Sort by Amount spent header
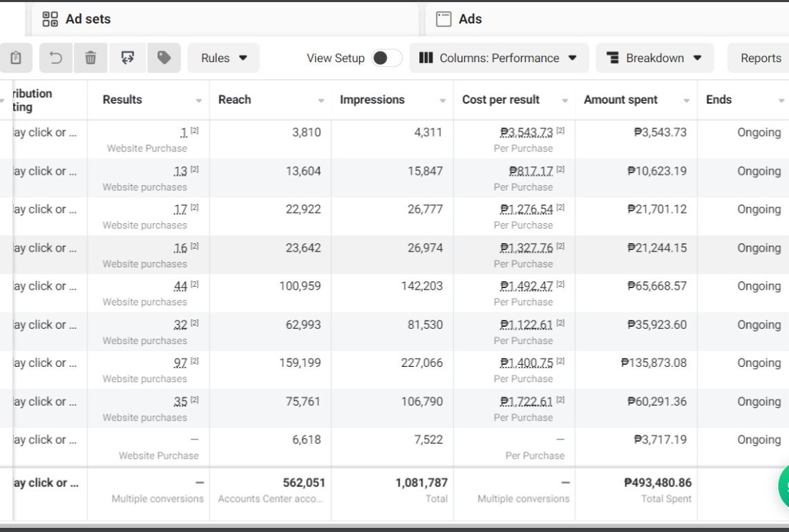789x532 pixels. point(620,99)
